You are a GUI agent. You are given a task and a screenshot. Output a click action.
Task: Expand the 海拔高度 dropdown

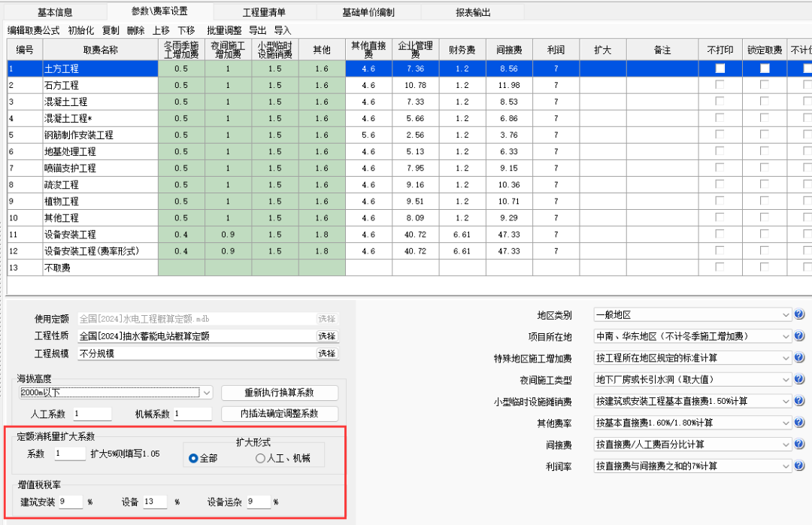coord(207,393)
